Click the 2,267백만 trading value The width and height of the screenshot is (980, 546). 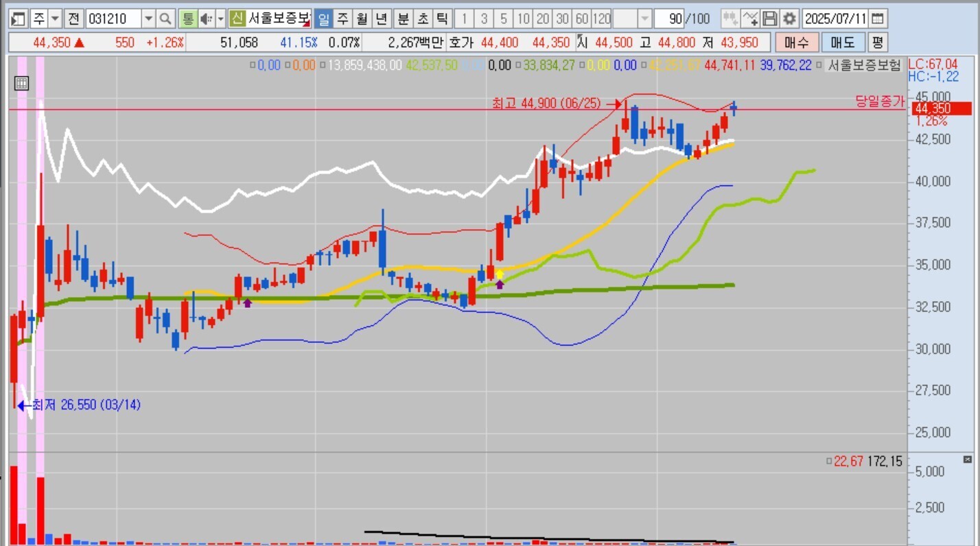415,43
